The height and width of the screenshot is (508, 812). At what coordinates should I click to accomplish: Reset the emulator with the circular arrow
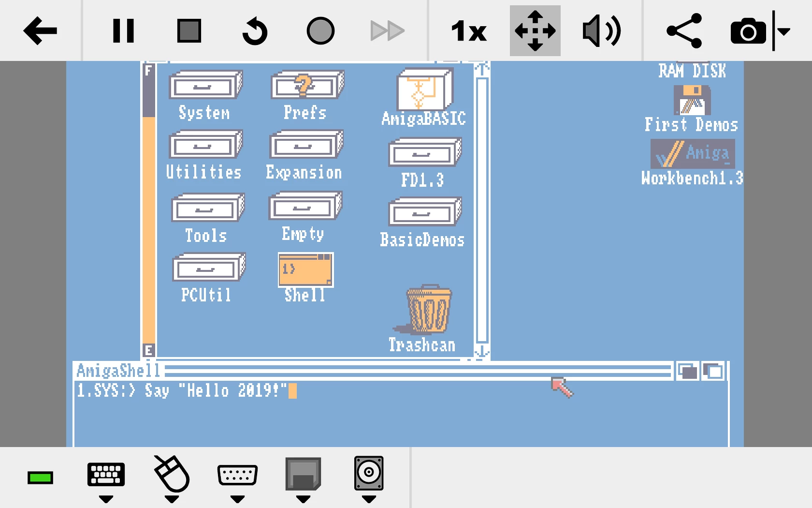point(255,31)
